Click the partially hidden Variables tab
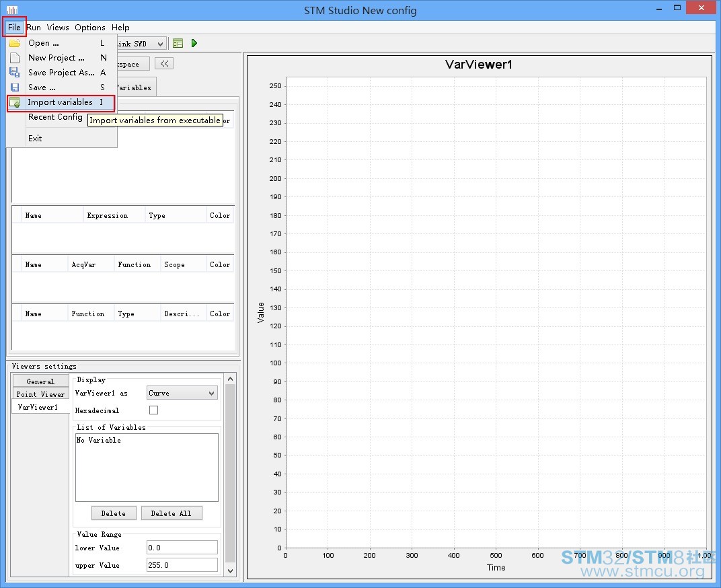 [x=137, y=87]
